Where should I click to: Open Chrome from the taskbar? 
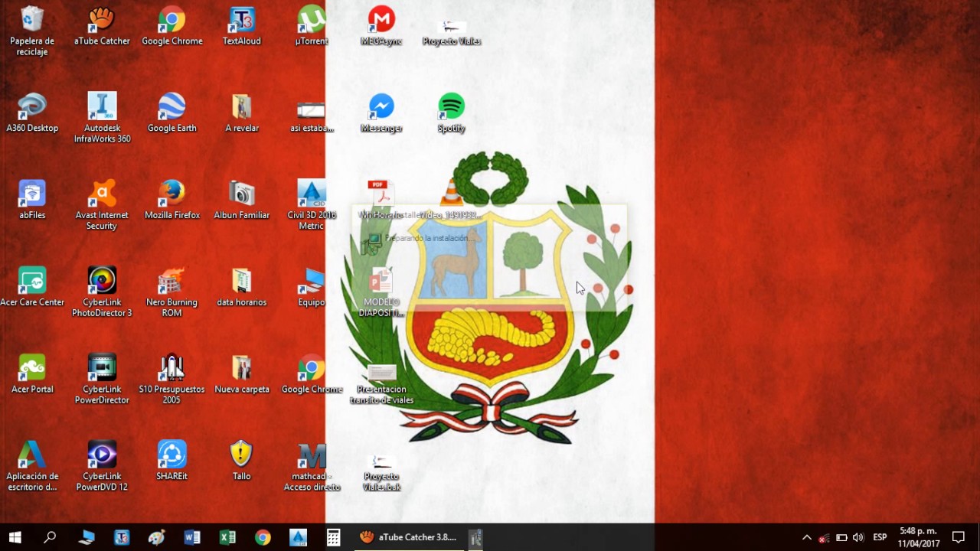tap(263, 537)
